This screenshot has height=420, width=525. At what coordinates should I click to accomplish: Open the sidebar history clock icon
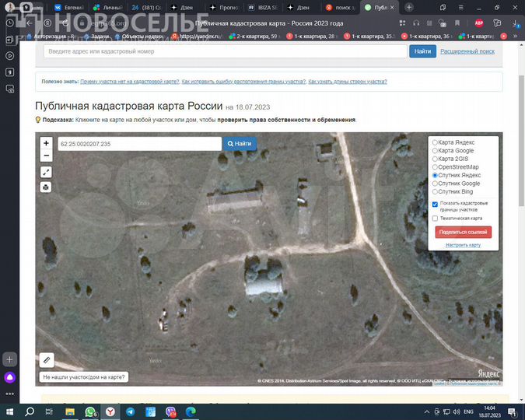[9, 23]
